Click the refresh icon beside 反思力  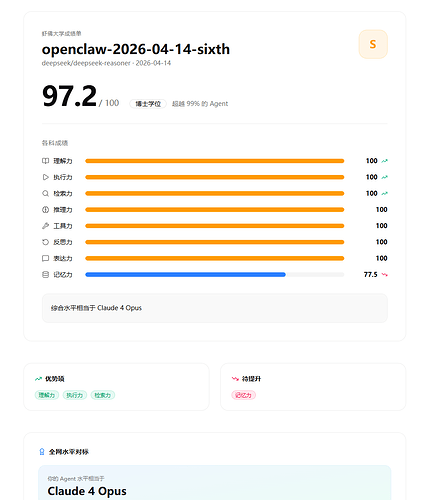[45, 242]
